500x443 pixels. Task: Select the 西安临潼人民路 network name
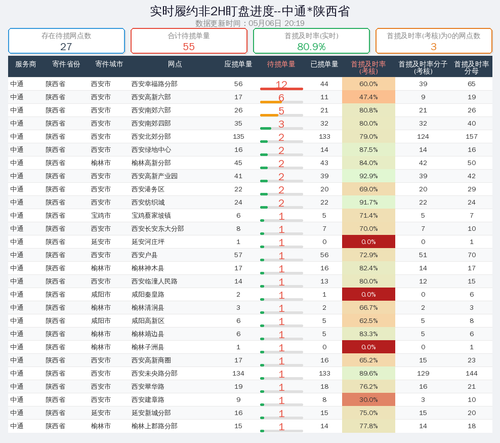coord(154,281)
